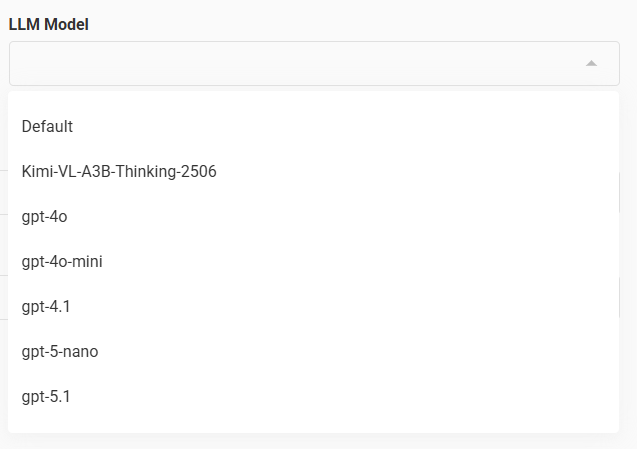Collapse the LLM Model dropdown arrow
This screenshot has width=637, height=449.
591,63
